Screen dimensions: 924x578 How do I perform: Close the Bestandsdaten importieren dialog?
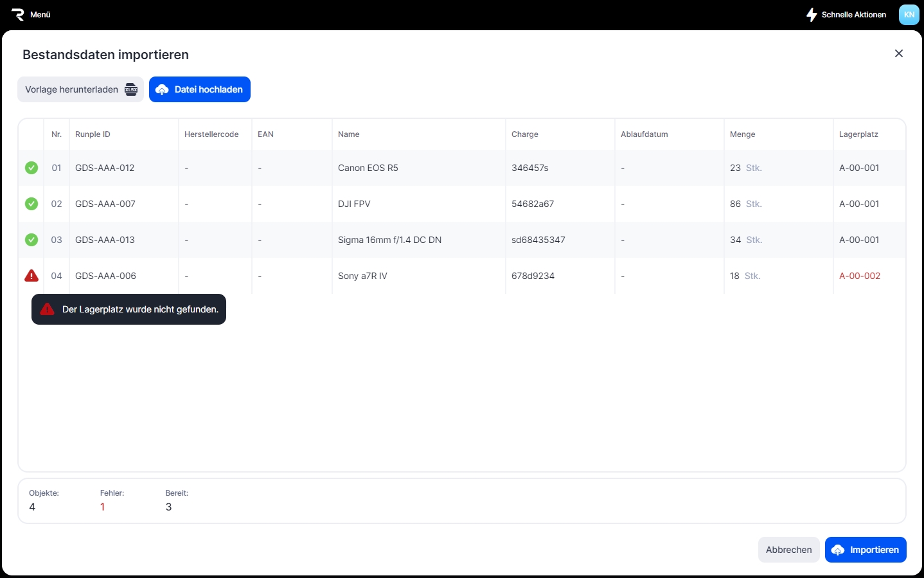[898, 53]
